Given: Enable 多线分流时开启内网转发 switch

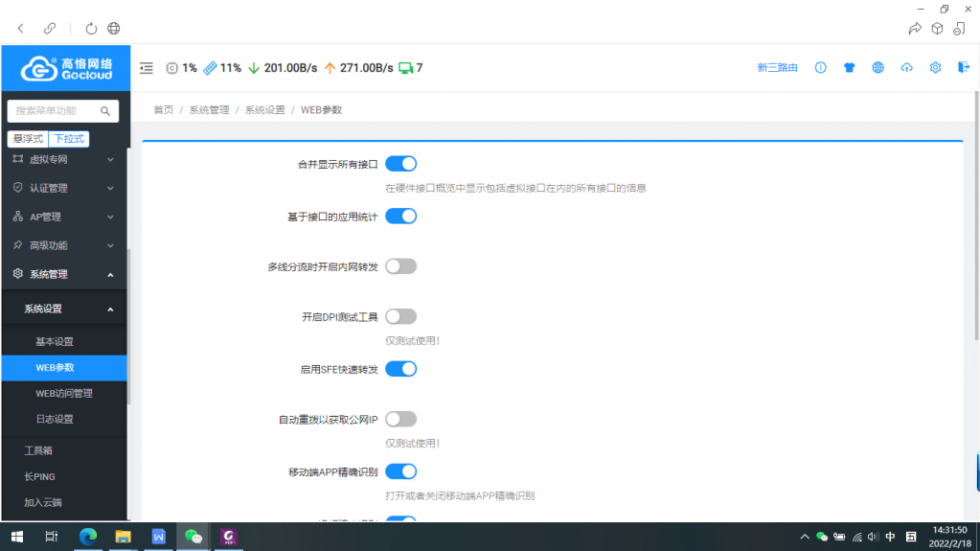Looking at the screenshot, I should click(400, 266).
